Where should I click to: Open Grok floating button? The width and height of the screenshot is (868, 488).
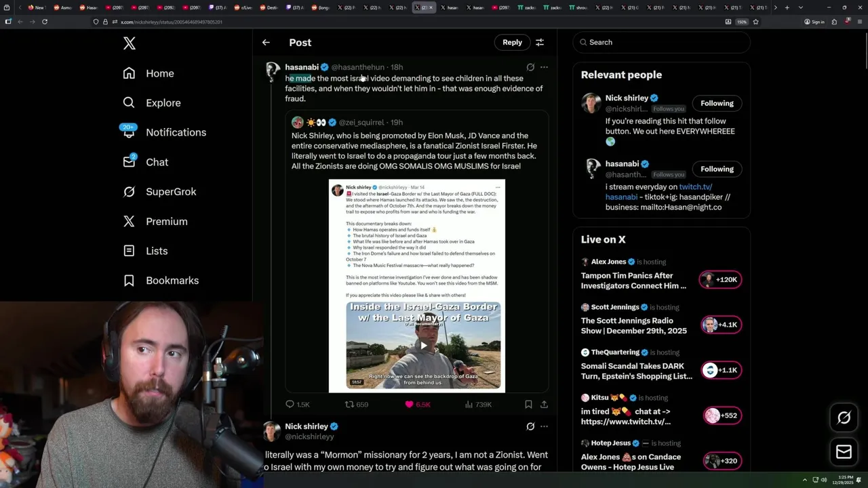(844, 418)
